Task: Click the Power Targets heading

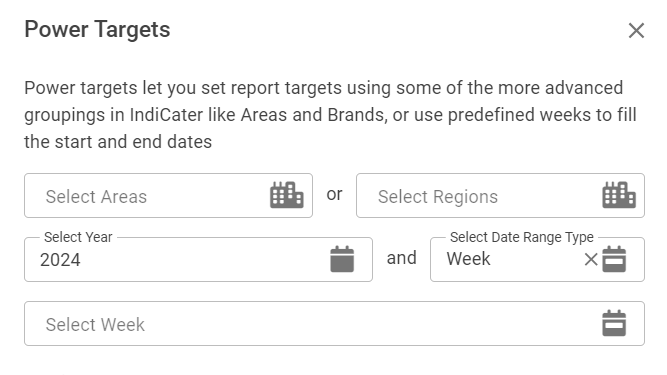Action: point(97,30)
